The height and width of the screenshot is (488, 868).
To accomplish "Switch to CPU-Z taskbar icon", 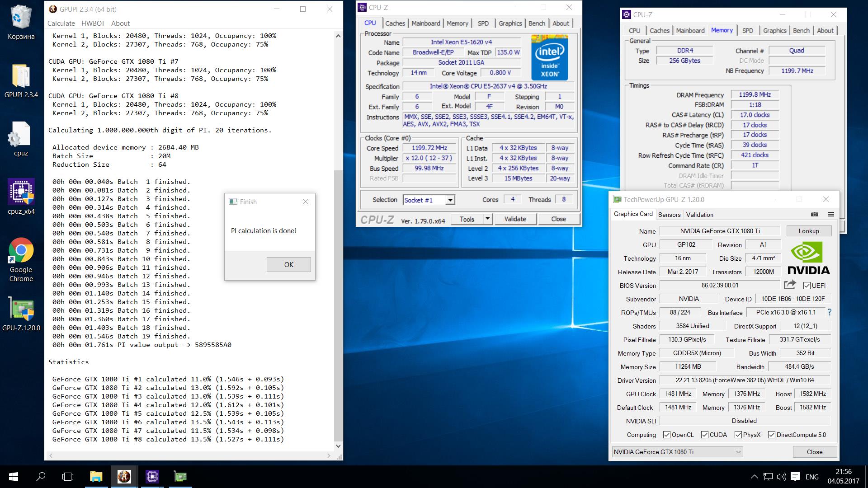I will click(x=152, y=477).
